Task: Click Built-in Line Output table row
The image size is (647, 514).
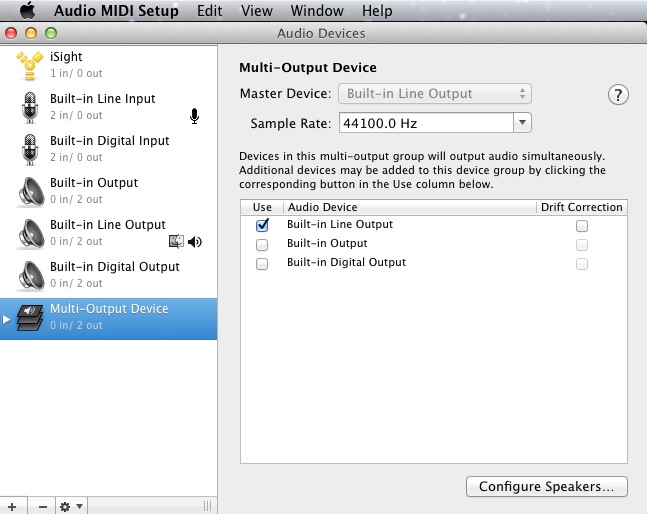Action: click(x=434, y=225)
